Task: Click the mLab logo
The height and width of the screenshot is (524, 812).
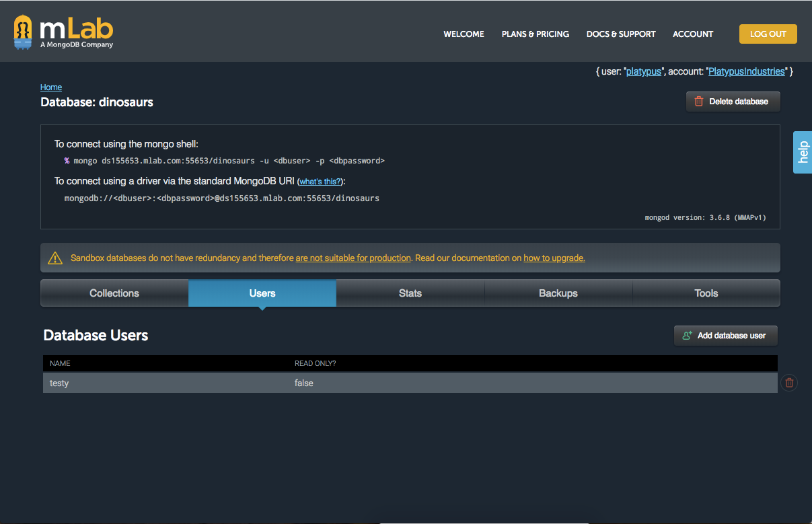Action: [63, 31]
